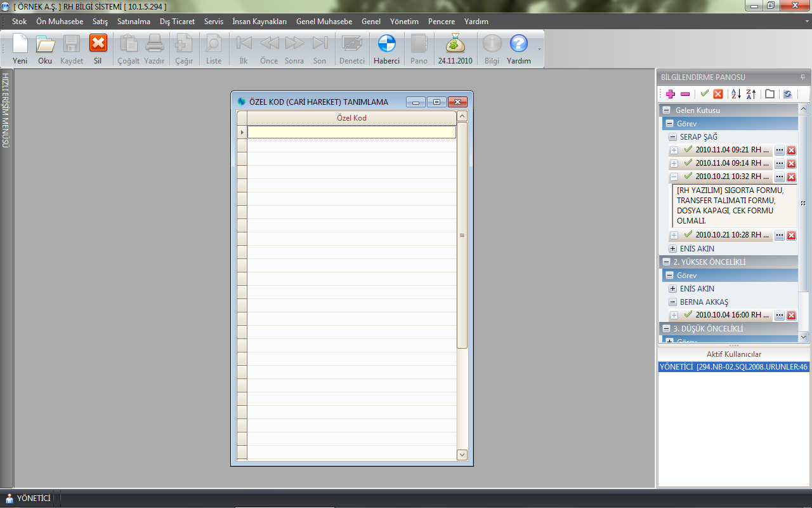This screenshot has width=812, height=508.
Task: Pin the Bilgilendirme Panosu panel
Action: 802,77
